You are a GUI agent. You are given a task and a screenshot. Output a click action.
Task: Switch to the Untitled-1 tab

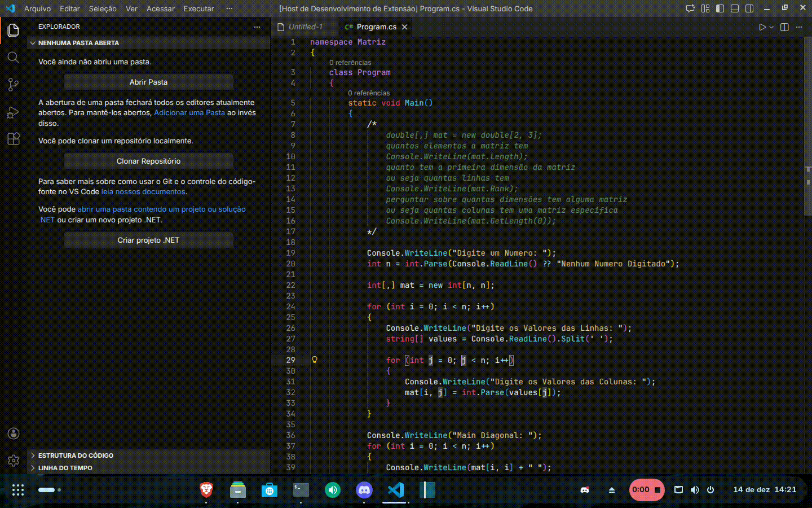point(305,27)
